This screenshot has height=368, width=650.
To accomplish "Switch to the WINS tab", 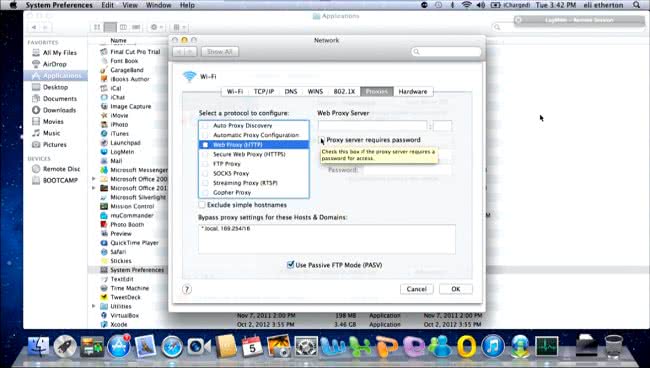I will pyautogui.click(x=315, y=92).
